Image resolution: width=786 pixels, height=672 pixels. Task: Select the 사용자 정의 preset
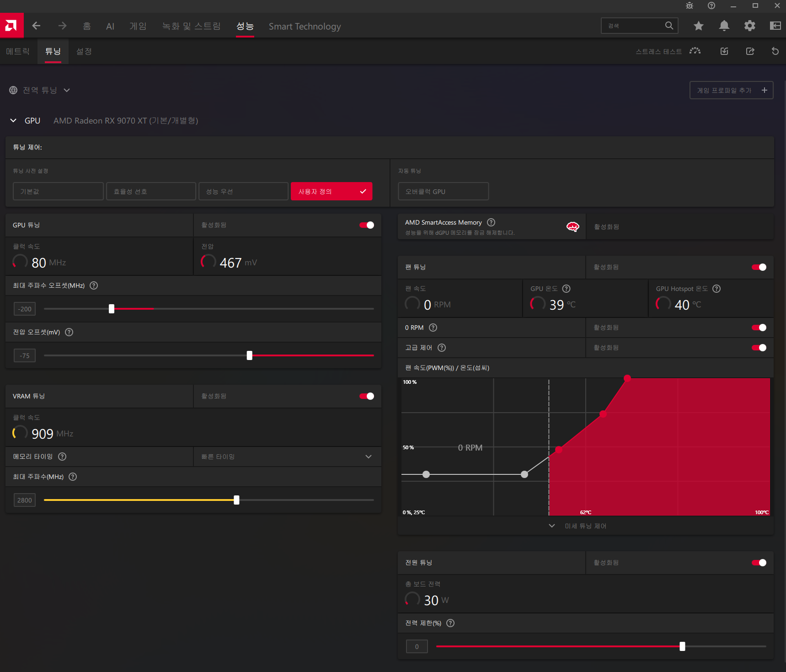click(x=332, y=191)
